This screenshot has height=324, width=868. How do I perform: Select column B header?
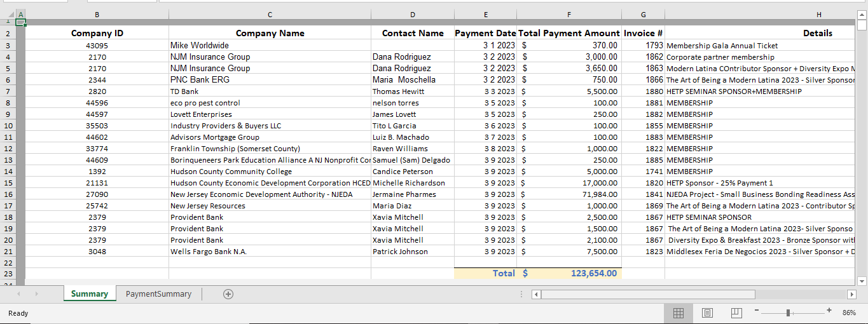(97, 14)
